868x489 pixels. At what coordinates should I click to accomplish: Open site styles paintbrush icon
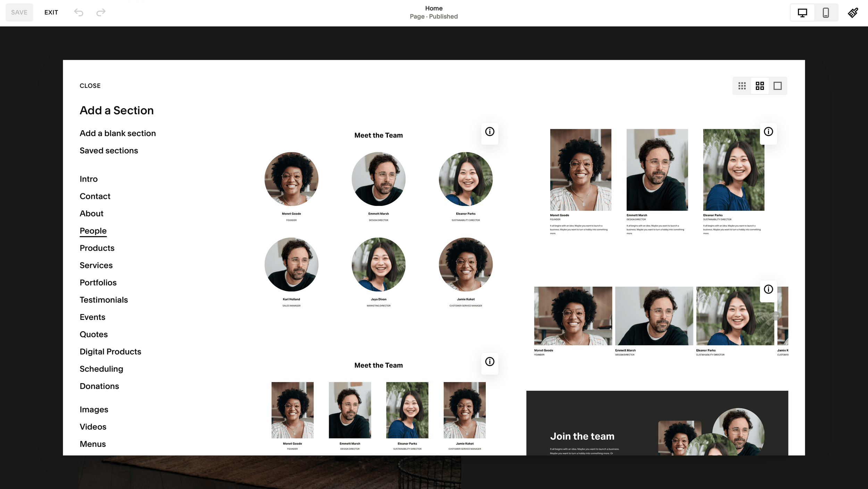click(x=853, y=13)
